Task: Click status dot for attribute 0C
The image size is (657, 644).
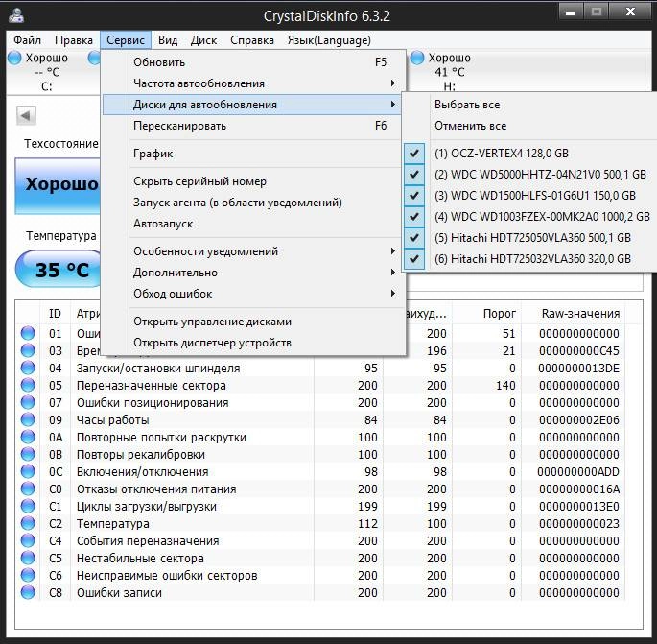Action: [28, 471]
